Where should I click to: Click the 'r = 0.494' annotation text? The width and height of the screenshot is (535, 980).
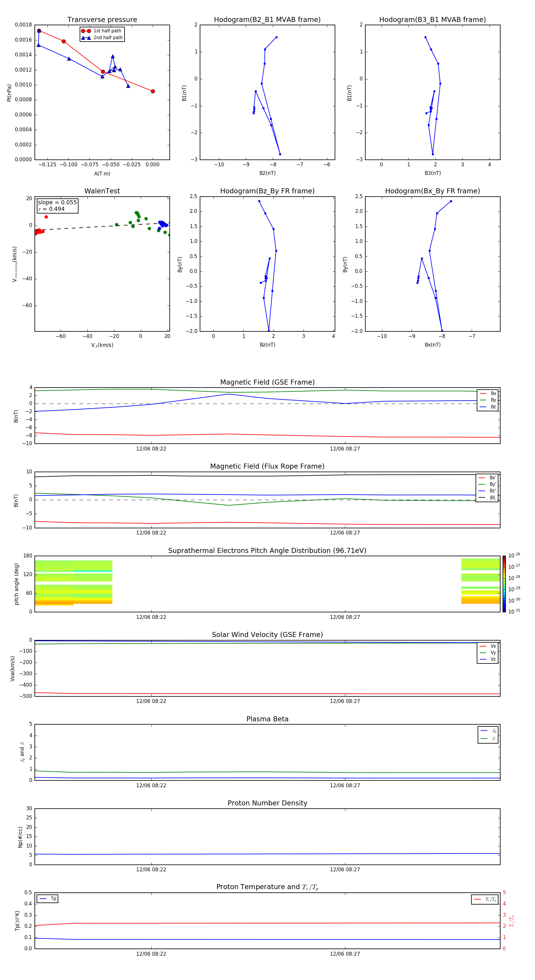(x=51, y=209)
